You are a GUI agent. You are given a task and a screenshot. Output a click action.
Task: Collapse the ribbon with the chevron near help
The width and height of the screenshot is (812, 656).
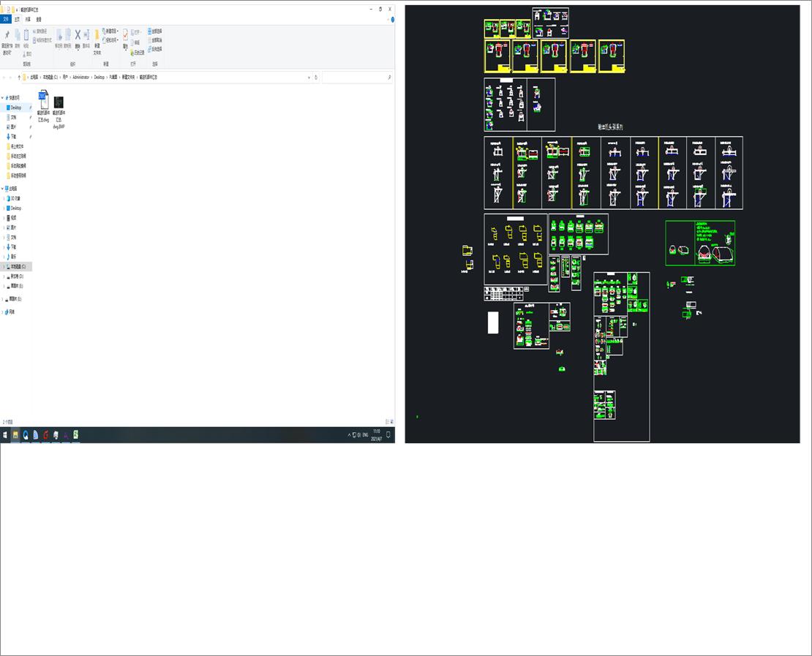pyautogui.click(x=388, y=20)
